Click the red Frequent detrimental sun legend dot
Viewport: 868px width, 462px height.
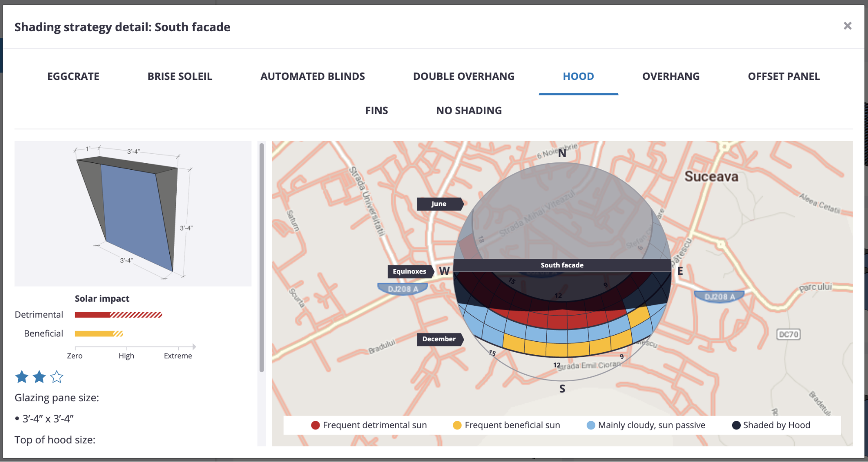[x=316, y=426]
